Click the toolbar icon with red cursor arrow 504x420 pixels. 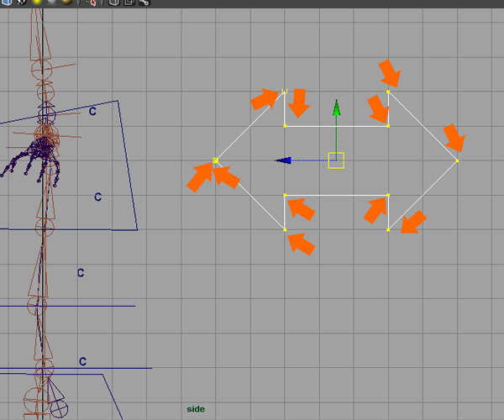pyautogui.click(x=92, y=3)
